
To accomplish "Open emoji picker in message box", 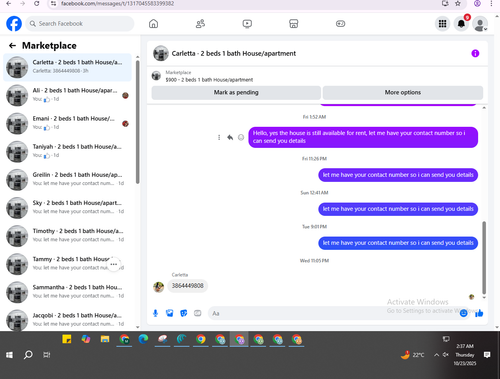I will click(x=463, y=313).
